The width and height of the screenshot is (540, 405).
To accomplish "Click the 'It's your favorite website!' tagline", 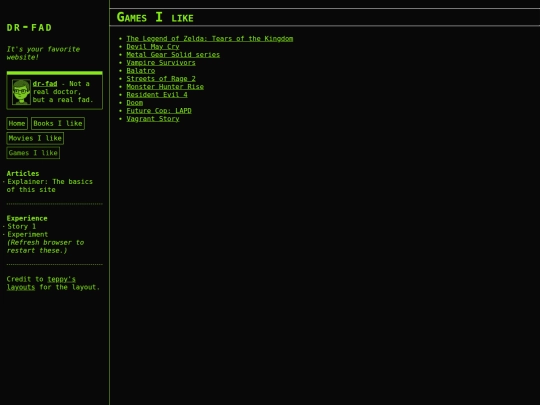I will [43, 53].
